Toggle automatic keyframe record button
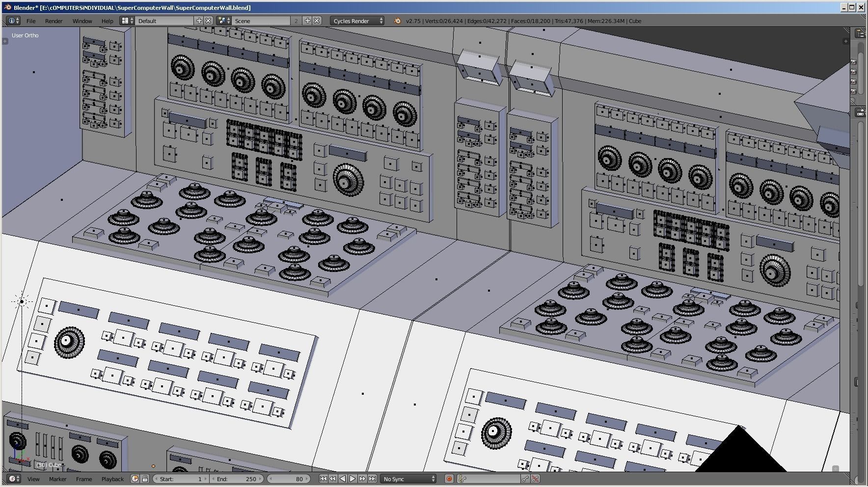 coord(449,479)
